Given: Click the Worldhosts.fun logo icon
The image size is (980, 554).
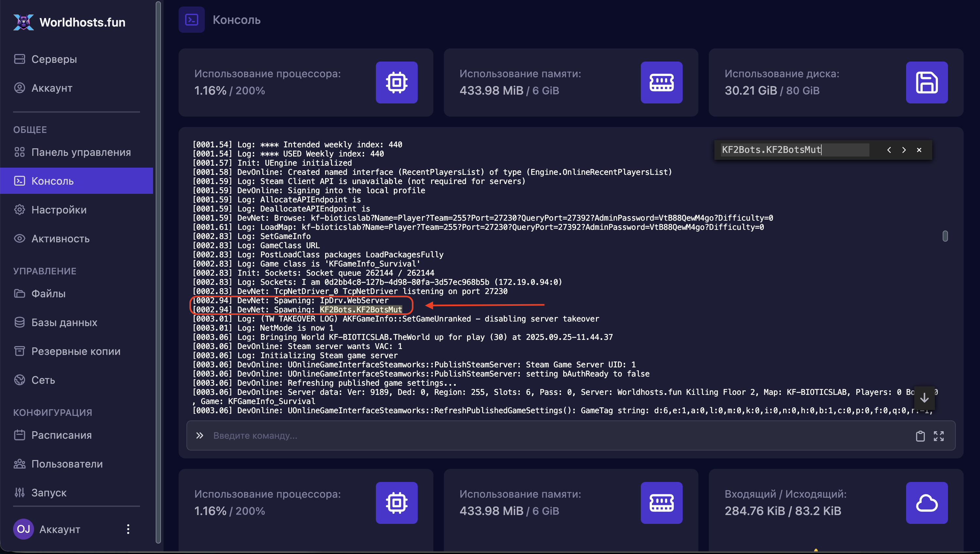Looking at the screenshot, I should [x=24, y=22].
